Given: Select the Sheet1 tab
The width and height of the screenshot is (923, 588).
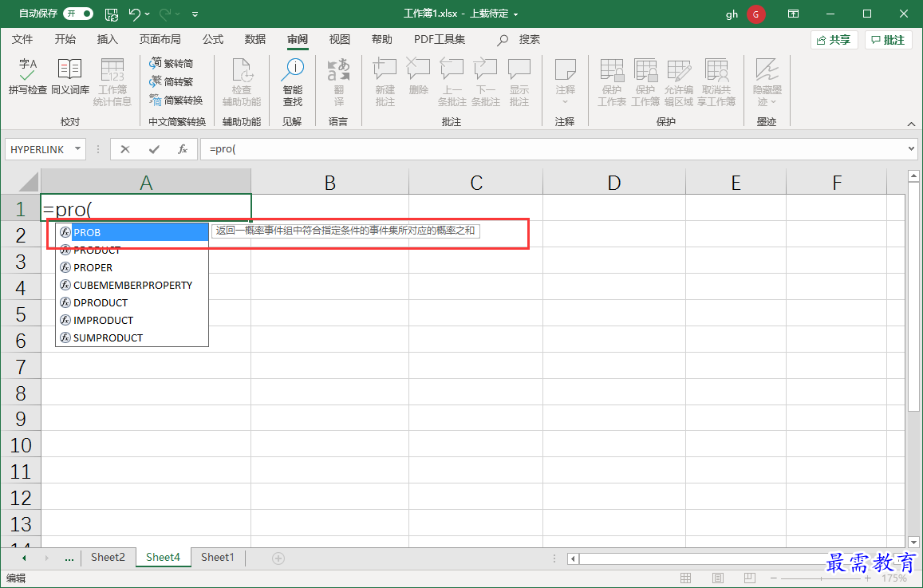Looking at the screenshot, I should tap(217, 558).
